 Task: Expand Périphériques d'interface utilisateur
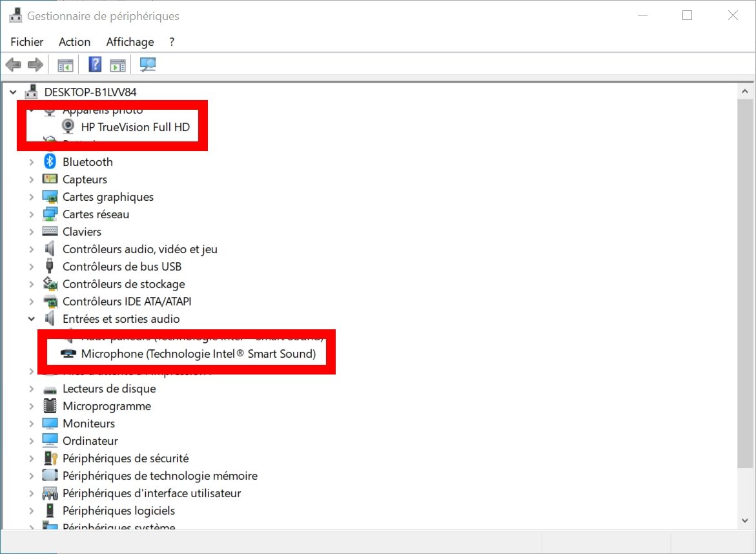(x=32, y=493)
